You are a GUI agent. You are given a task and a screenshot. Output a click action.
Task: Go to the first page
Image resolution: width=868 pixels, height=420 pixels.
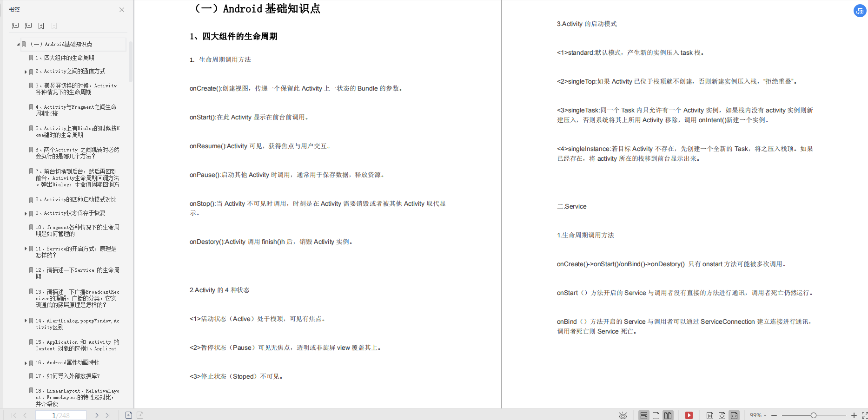[14, 415]
